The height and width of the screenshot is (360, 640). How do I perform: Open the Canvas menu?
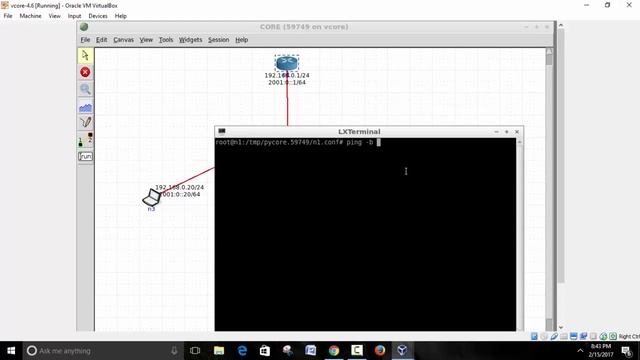124,40
